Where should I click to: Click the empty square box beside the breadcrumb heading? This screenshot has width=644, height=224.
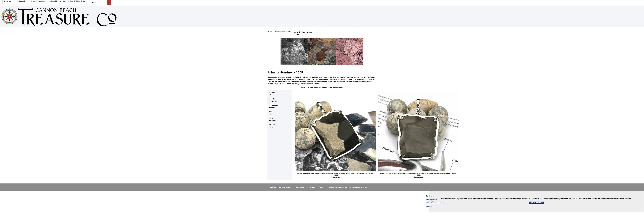(x=321, y=34)
